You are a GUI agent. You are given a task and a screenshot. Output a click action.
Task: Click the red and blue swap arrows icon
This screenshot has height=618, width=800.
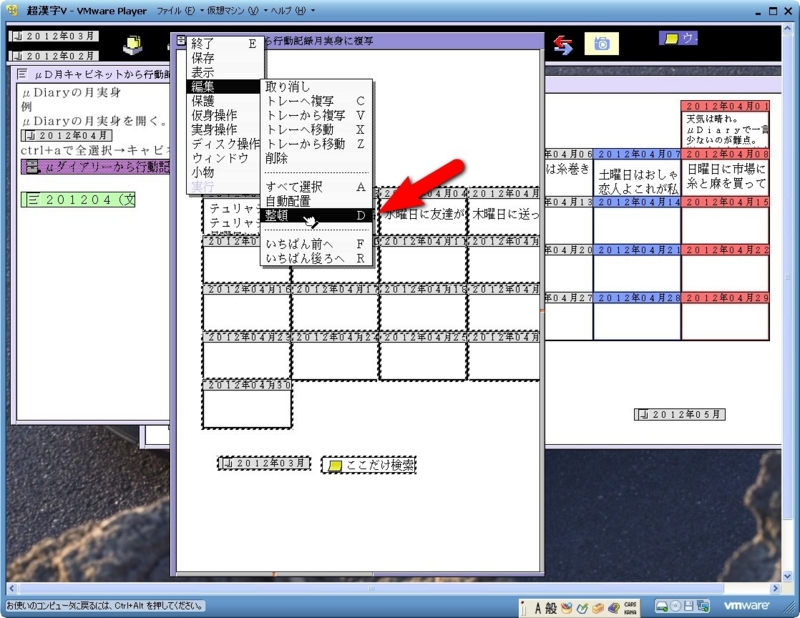(563, 45)
